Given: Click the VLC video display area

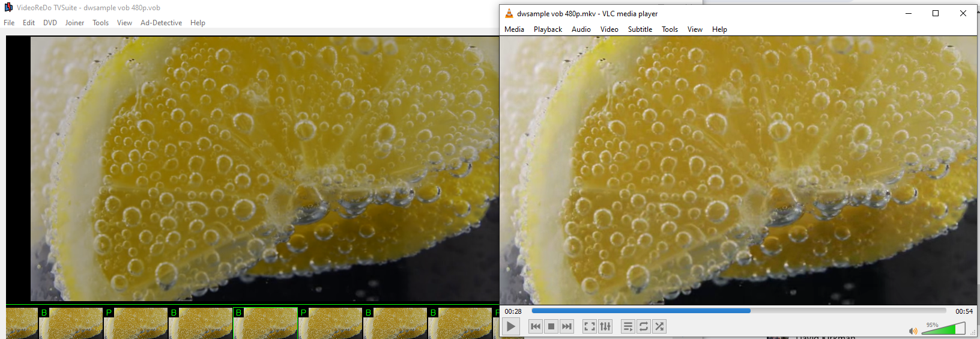Looking at the screenshot, I should (x=739, y=170).
